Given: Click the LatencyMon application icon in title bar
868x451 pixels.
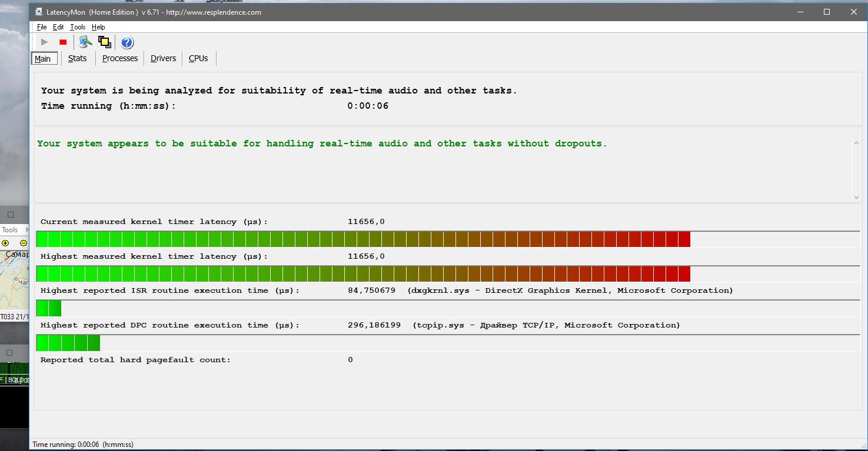Looking at the screenshot, I should coord(39,12).
